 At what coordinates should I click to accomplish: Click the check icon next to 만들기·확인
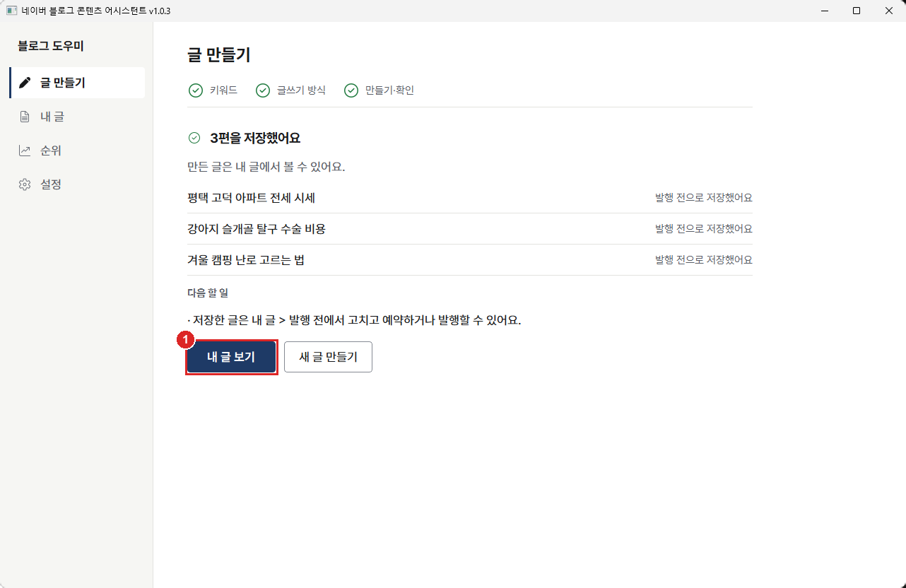[351, 90]
